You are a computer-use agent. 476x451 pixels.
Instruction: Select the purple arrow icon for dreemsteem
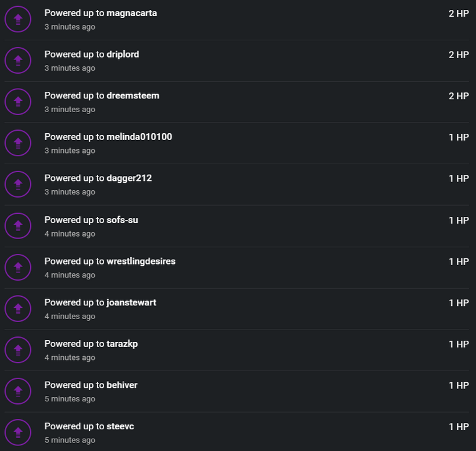tap(18, 102)
